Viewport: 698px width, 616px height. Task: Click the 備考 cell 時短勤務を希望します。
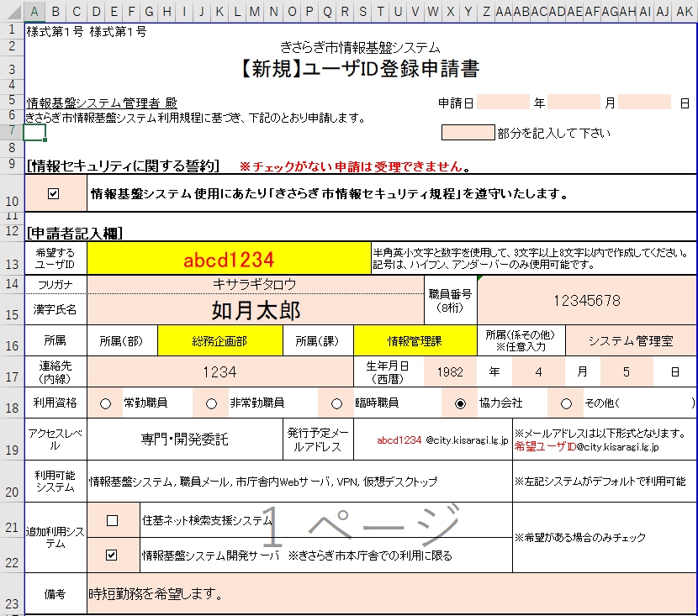coord(392,594)
